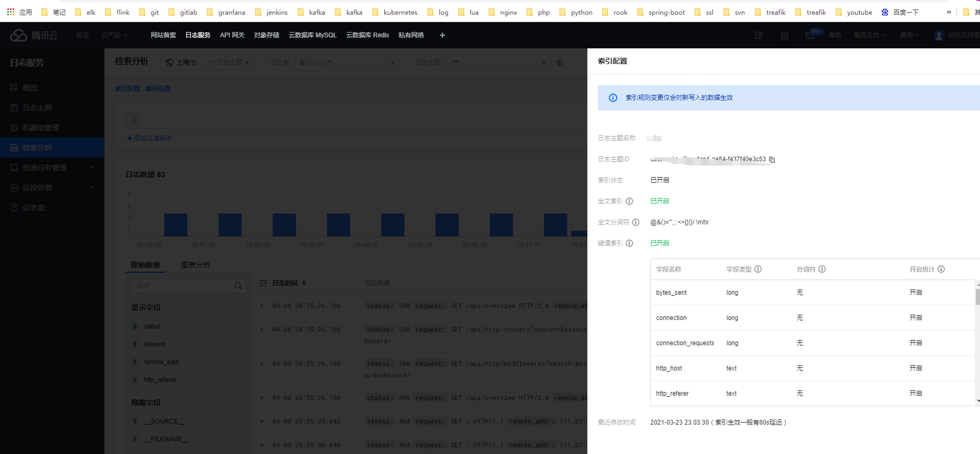This screenshot has height=454, width=980.
Task: Open the 99+ messages mail icon
Action: point(810,35)
